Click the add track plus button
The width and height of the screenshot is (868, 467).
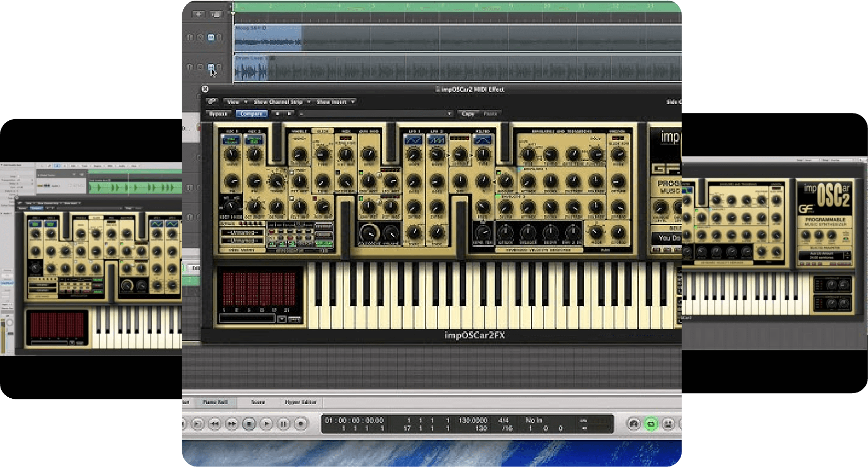pos(198,14)
